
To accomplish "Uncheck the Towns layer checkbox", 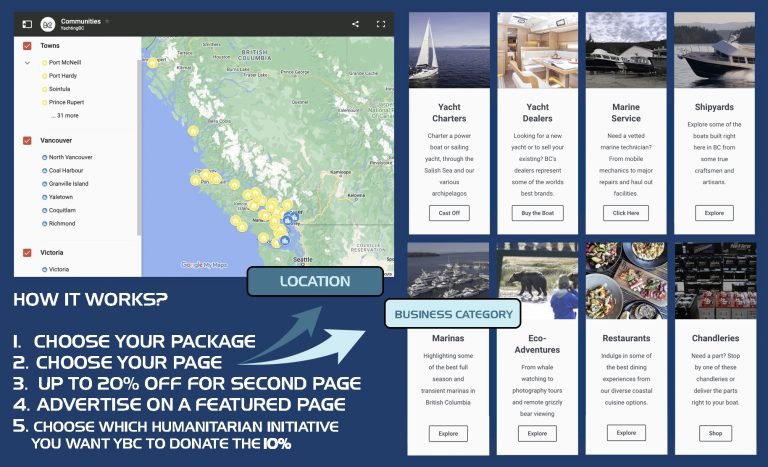I will 27,46.
